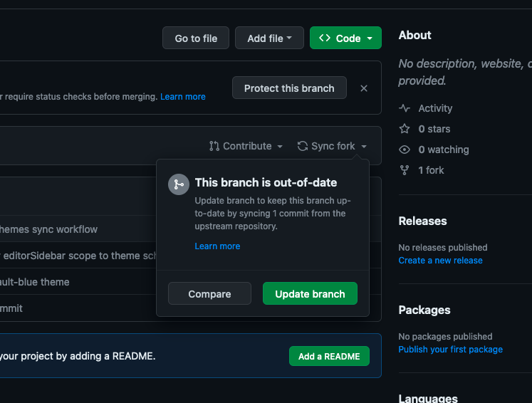The height and width of the screenshot is (403, 532).
Task: Click the eye icon for watching
Action: pos(405,150)
